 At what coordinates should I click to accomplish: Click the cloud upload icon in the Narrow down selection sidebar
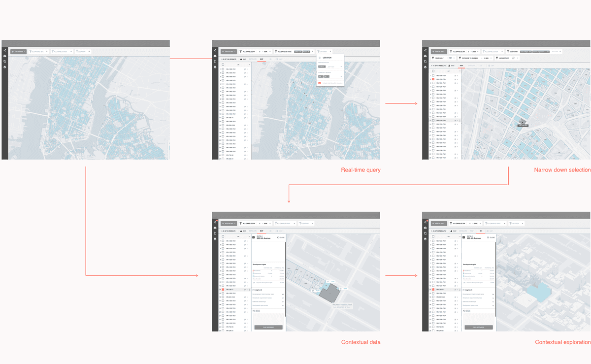(x=426, y=56)
